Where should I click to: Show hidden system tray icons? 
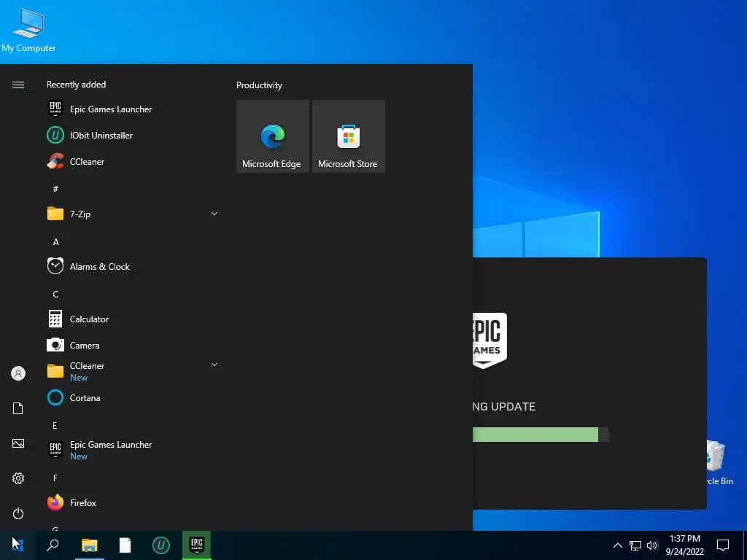coord(617,545)
